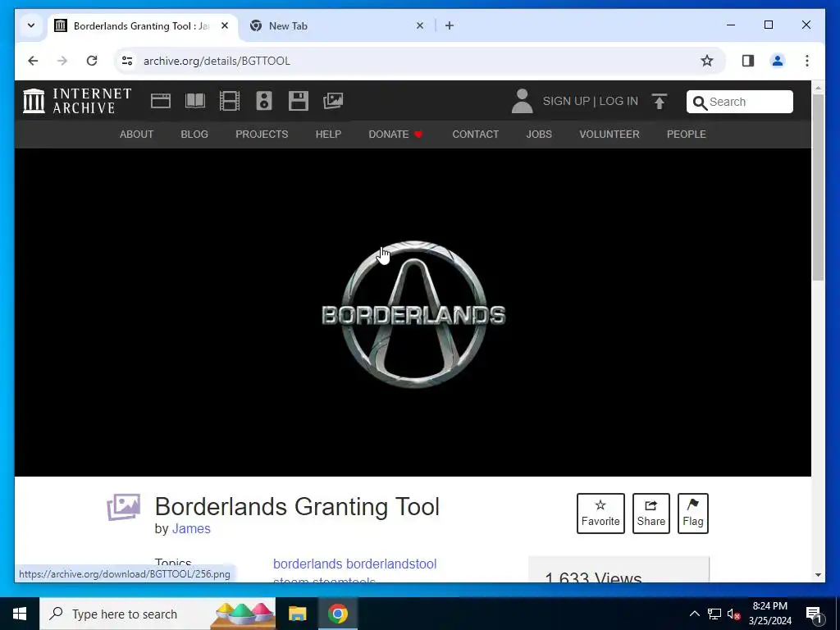Click the Upload arrow icon
Image resolution: width=840 pixels, height=630 pixels.
[x=660, y=101]
